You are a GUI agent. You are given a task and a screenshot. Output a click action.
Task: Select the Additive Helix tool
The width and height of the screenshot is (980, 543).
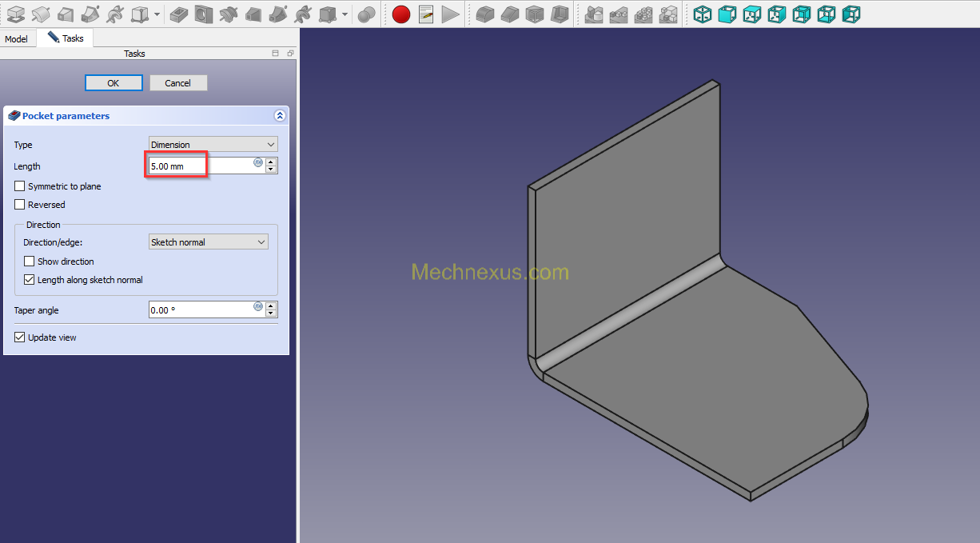click(x=115, y=14)
